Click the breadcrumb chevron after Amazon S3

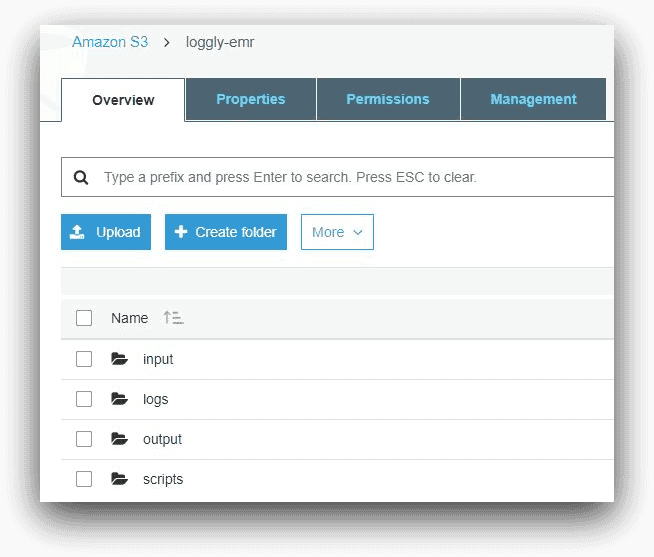(167, 43)
